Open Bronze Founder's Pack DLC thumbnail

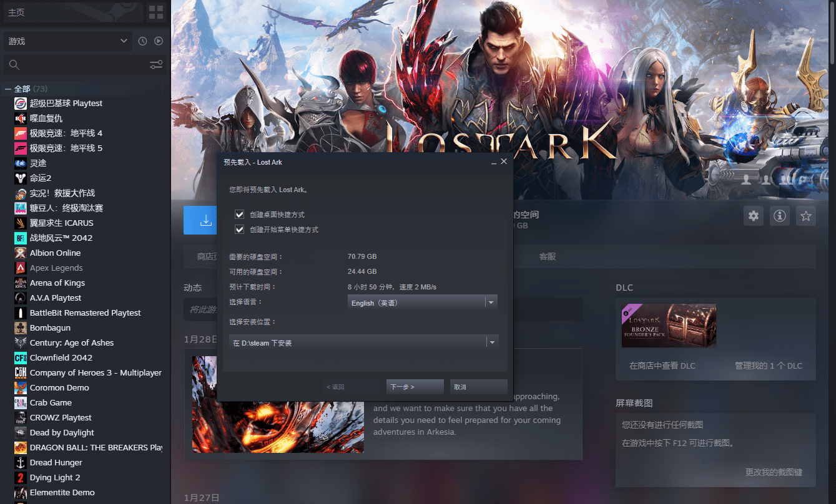(x=669, y=326)
